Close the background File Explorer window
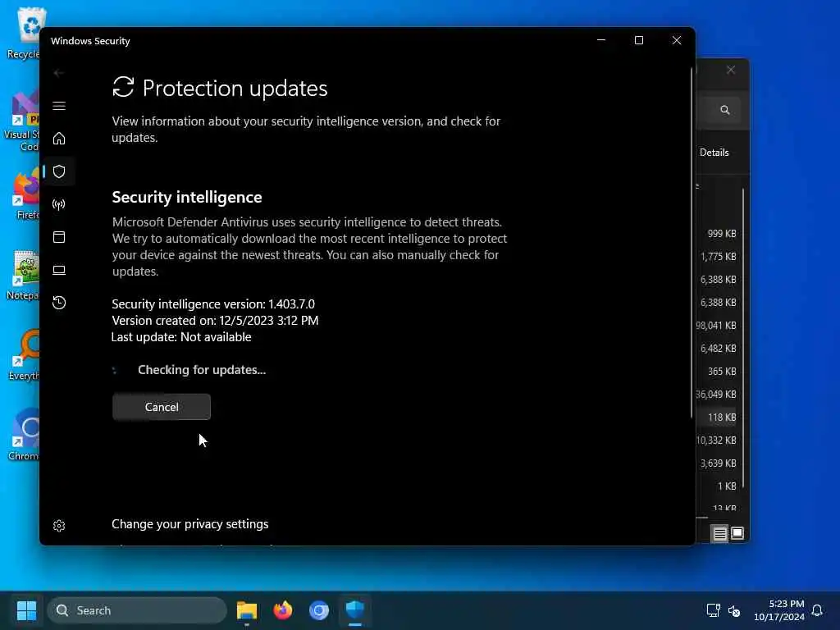The image size is (840, 630). (731, 71)
